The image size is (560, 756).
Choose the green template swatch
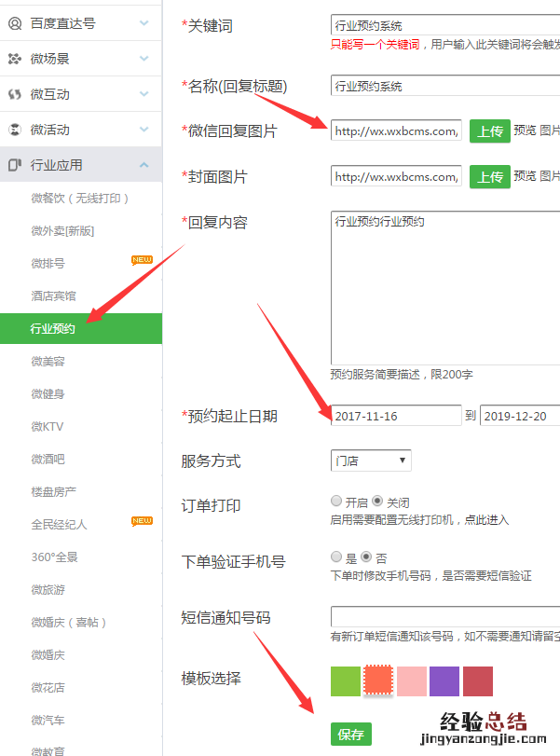pos(346,680)
